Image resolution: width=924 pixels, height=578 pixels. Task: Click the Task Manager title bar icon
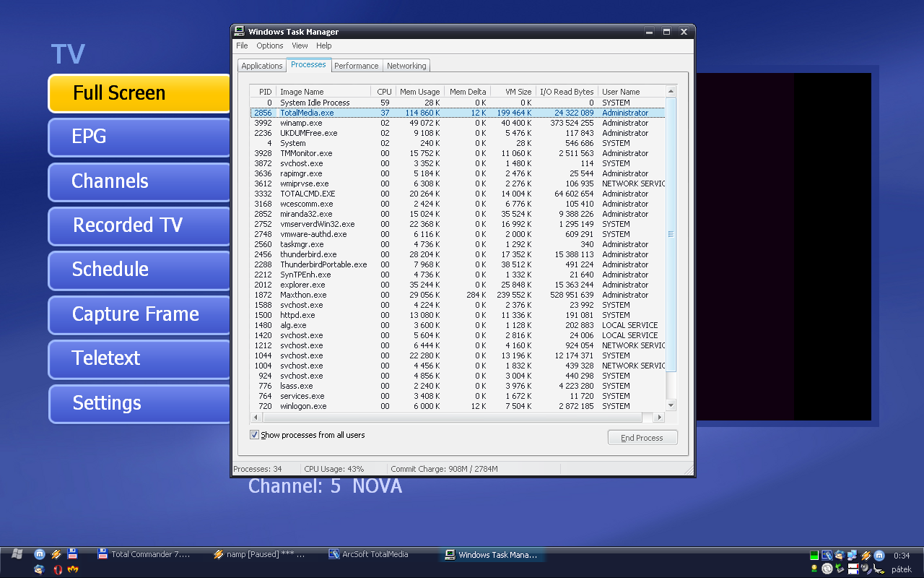(x=240, y=32)
